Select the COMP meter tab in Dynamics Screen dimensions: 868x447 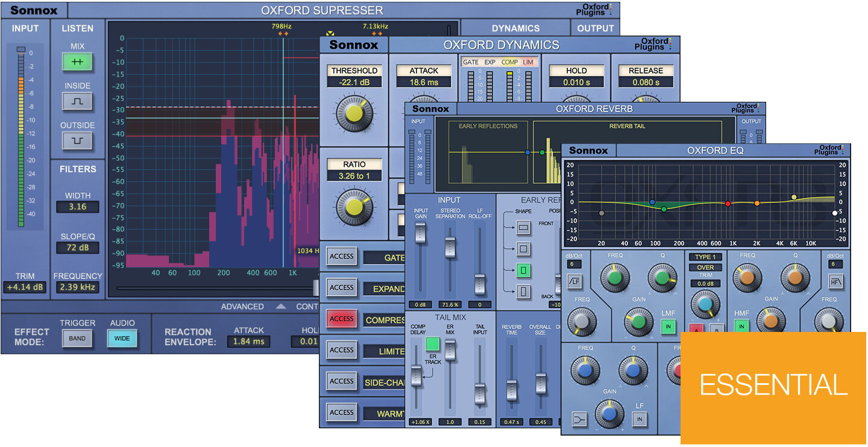click(x=509, y=62)
